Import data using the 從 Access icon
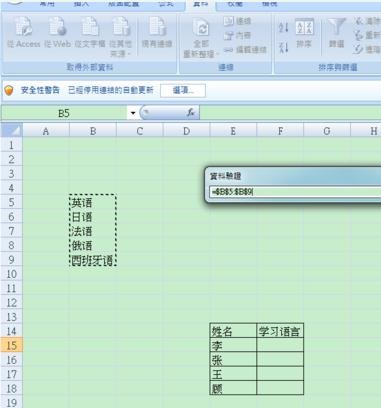 click(x=23, y=32)
